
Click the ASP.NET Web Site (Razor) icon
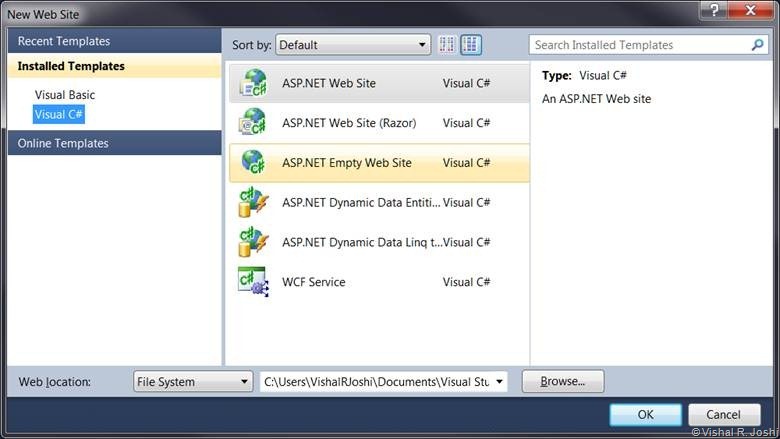(x=252, y=123)
